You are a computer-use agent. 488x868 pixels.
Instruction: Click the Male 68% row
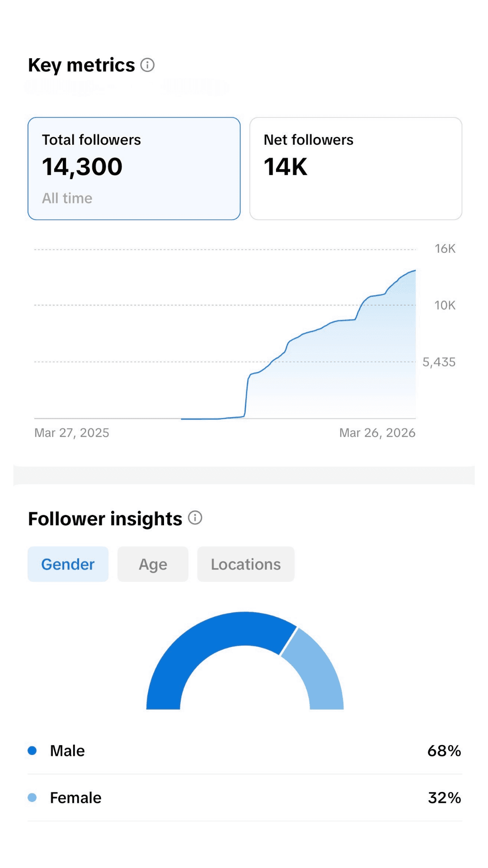click(244, 750)
